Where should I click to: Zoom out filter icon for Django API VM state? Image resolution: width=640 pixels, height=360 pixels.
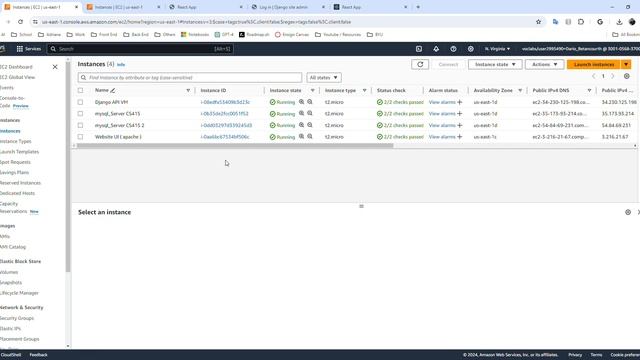[310, 102]
